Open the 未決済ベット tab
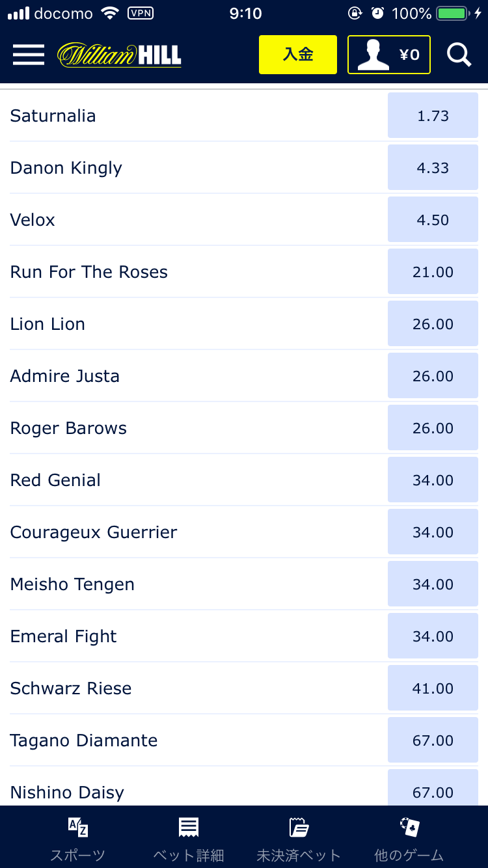 tap(299, 839)
